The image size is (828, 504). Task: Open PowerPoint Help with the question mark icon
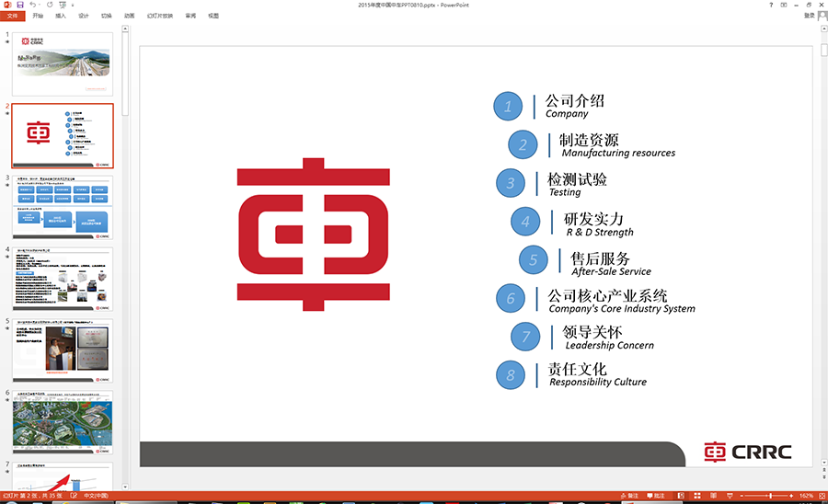point(771,5)
